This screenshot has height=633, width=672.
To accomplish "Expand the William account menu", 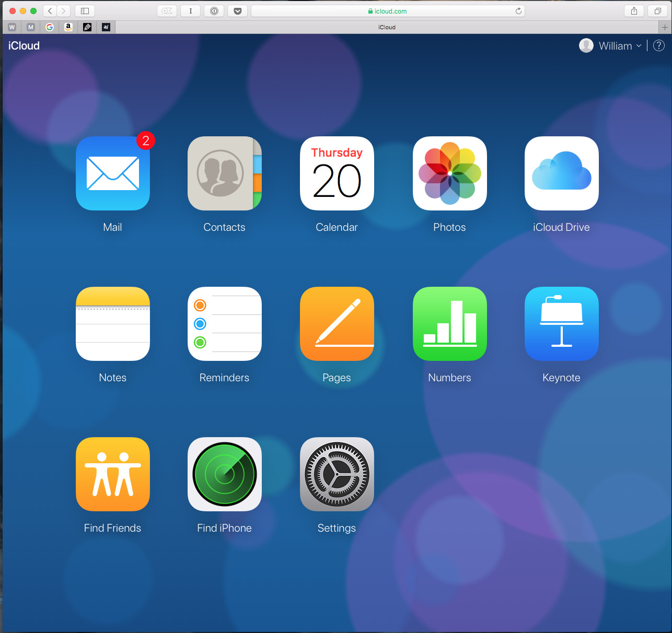I will [x=610, y=46].
